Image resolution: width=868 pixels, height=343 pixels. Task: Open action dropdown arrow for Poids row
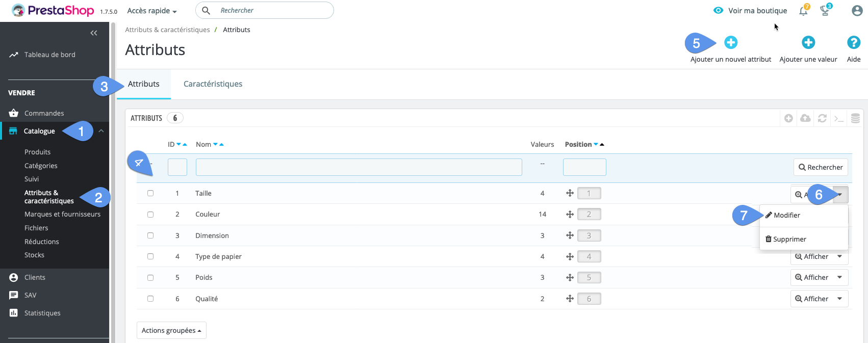click(840, 277)
